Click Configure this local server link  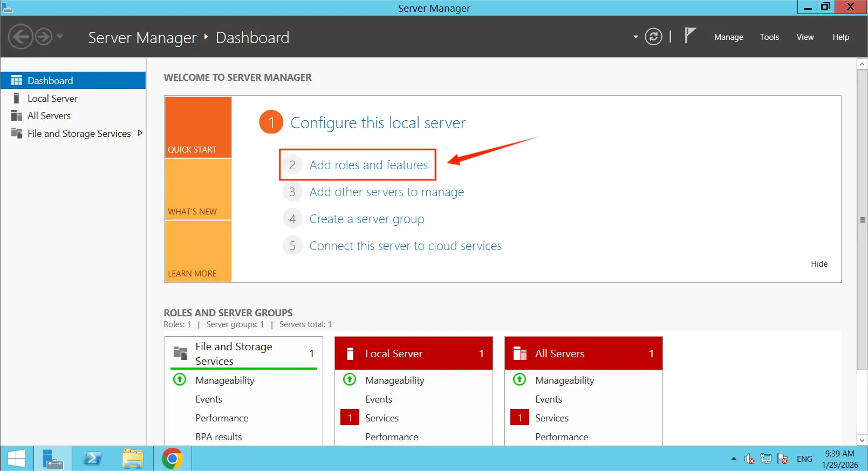378,123
